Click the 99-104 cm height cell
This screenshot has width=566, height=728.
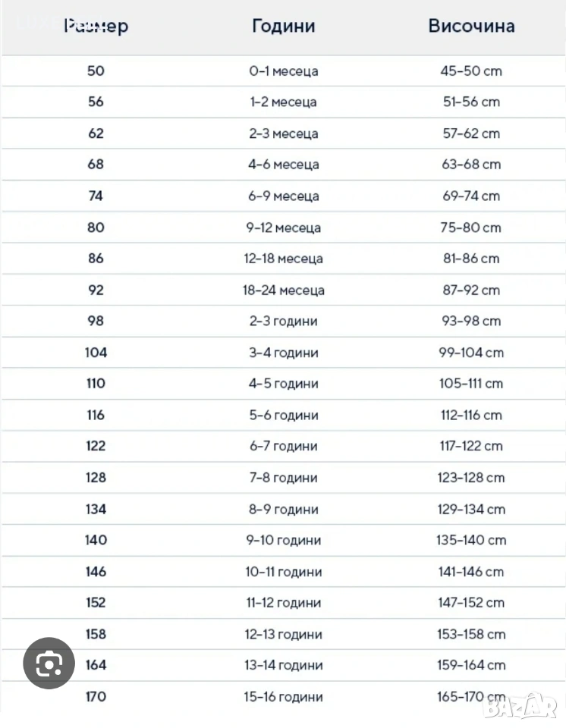click(x=471, y=353)
